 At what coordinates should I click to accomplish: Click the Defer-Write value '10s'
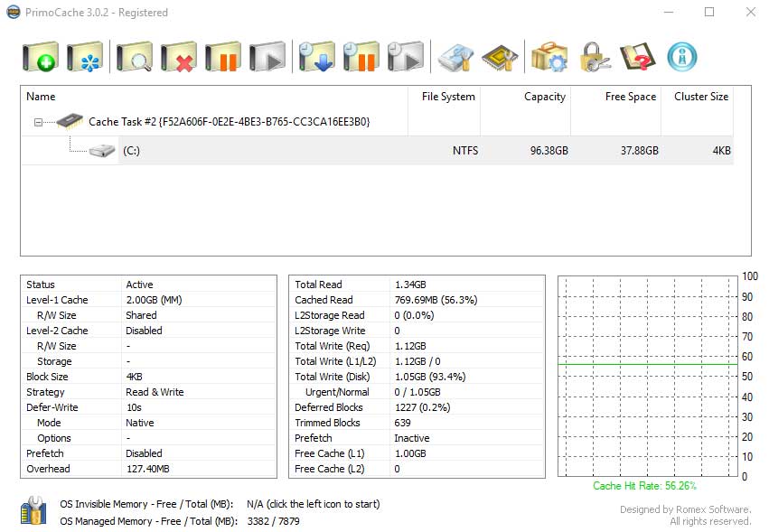(x=134, y=407)
